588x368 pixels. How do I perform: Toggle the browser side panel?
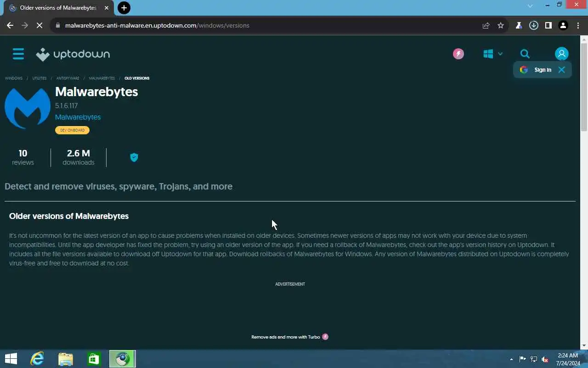pos(548,25)
